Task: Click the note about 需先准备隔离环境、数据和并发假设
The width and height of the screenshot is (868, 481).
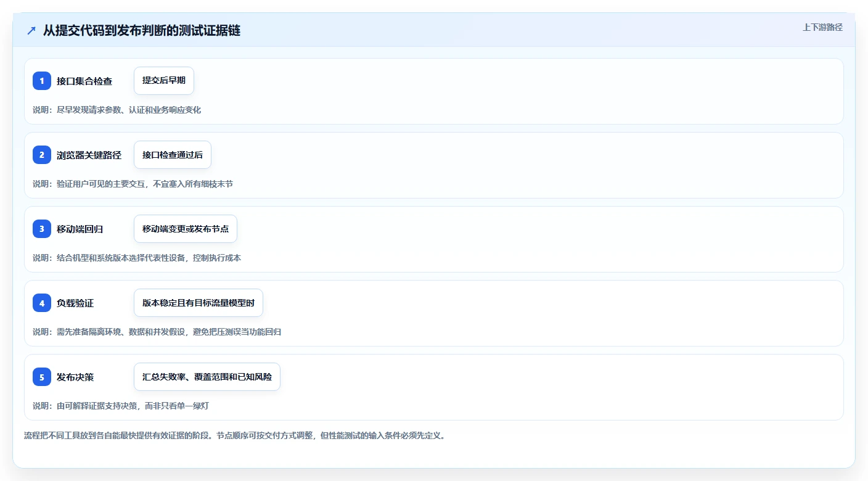Action: (157, 332)
